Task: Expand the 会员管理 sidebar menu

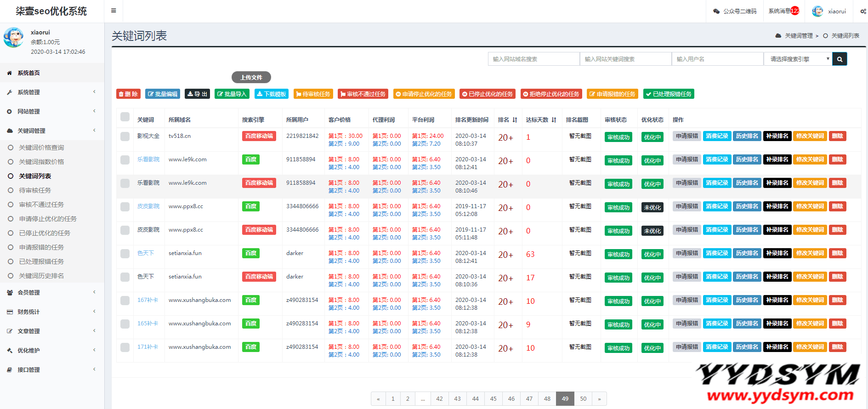Action: 52,293
